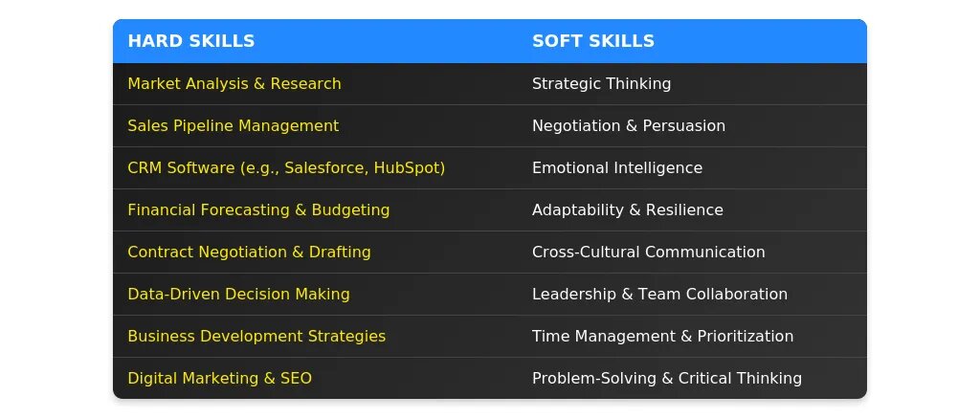The width and height of the screenshot is (980, 418).
Task: Click the word HubSpot in CRM row
Action: pyautogui.click(x=410, y=168)
